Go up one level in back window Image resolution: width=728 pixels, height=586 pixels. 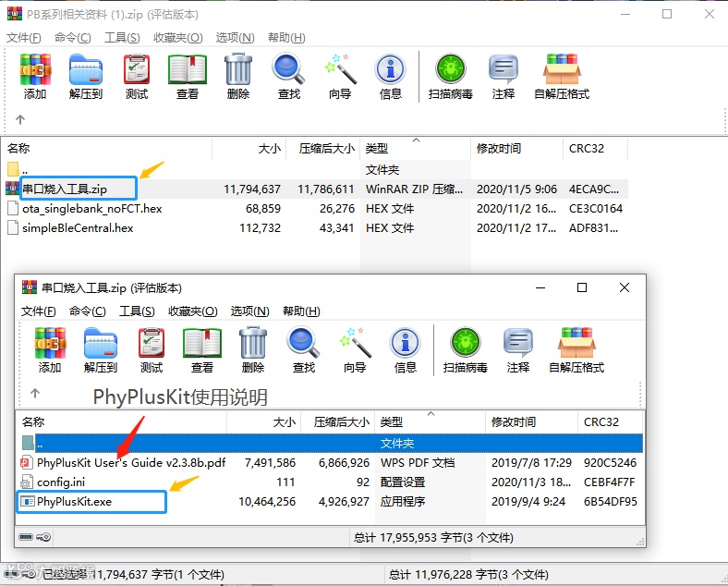pyautogui.click(x=20, y=119)
